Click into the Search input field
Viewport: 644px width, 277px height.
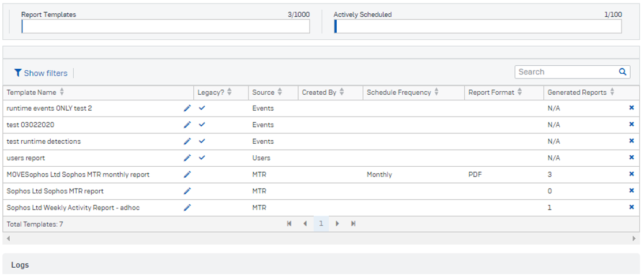(x=565, y=72)
